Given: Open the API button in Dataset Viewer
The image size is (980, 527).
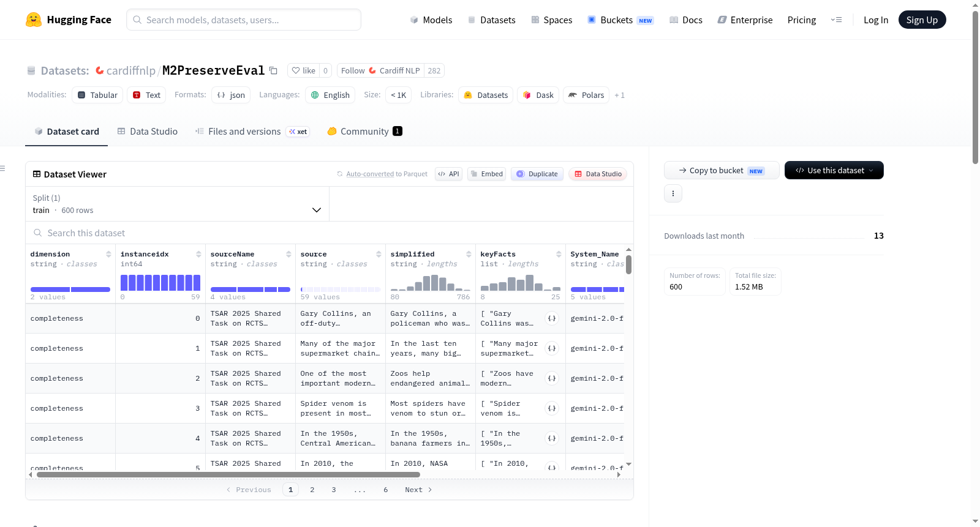Looking at the screenshot, I should (448, 174).
